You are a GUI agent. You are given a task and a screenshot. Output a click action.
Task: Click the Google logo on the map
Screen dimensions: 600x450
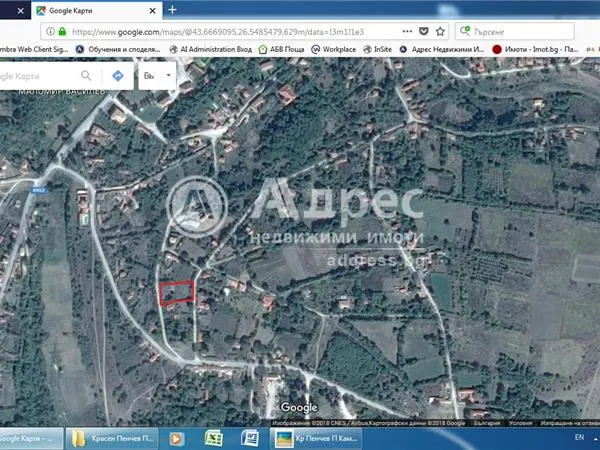point(299,408)
